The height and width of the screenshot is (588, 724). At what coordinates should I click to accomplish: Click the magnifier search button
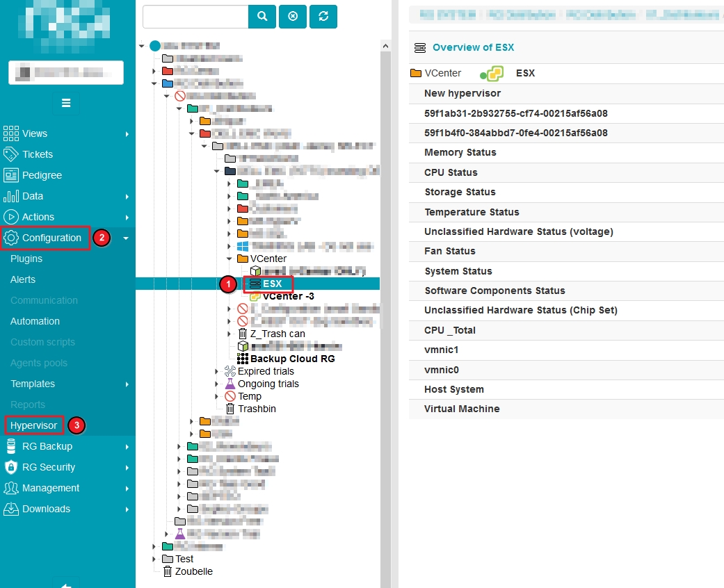tap(262, 17)
